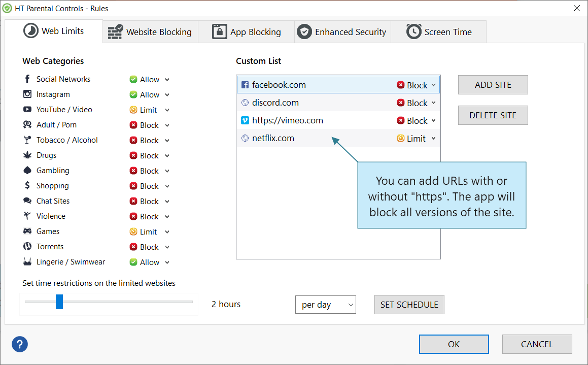Switch to the Enhanced Security tab

343,32
